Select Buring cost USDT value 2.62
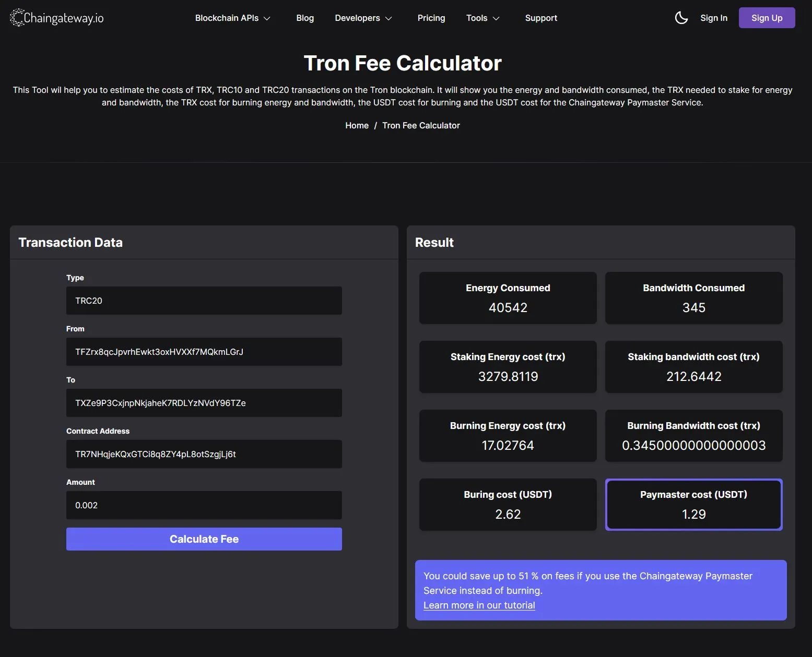 508,514
